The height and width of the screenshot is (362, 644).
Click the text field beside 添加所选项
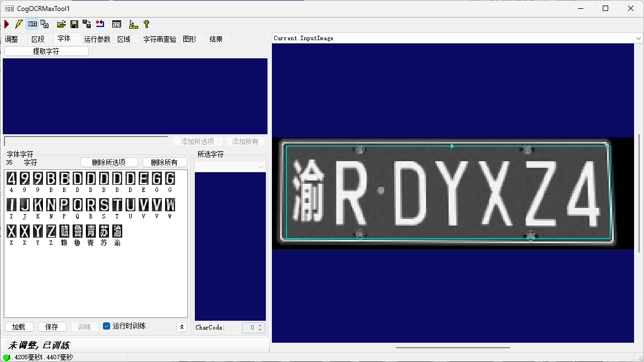point(86,141)
